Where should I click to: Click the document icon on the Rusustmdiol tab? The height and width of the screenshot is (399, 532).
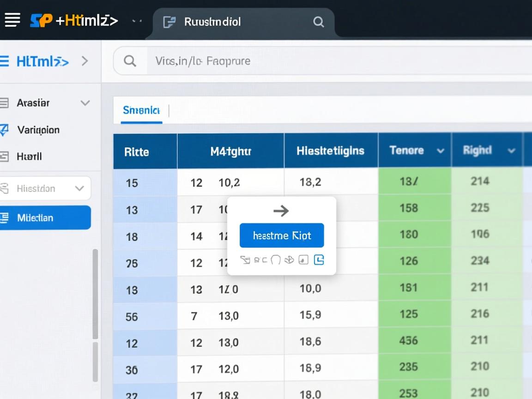point(169,22)
